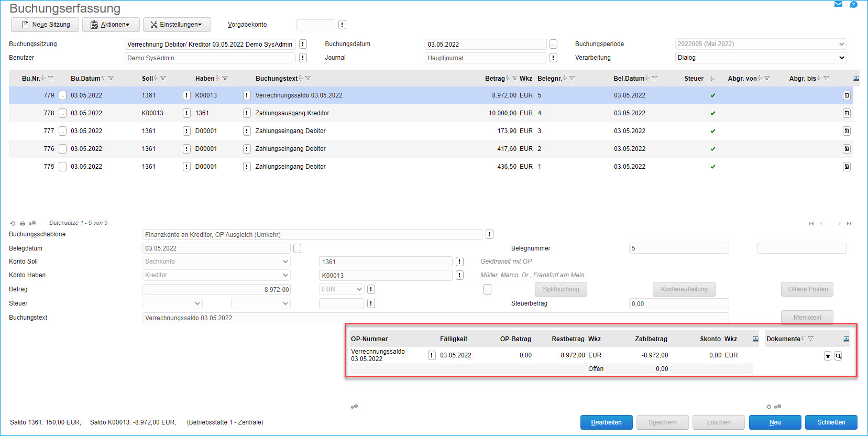
Task: Open date picker next to Buchungsdatum
Action: click(x=553, y=45)
